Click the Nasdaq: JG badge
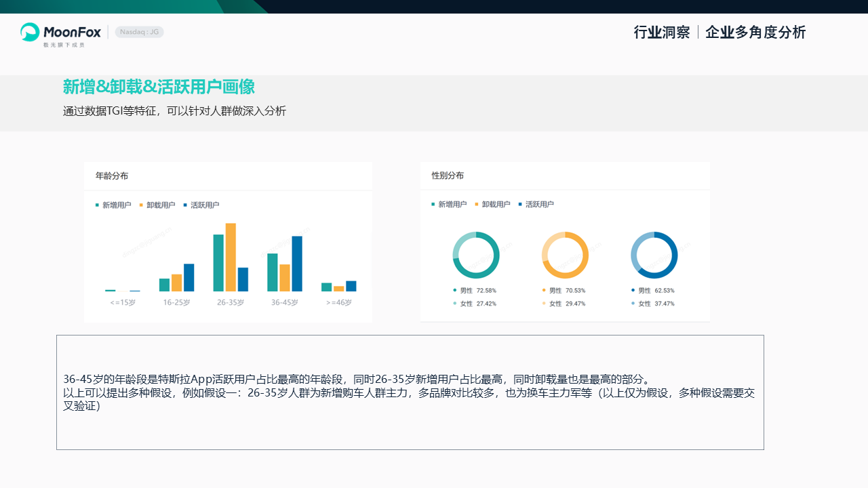This screenshot has height=488, width=868. pos(139,32)
